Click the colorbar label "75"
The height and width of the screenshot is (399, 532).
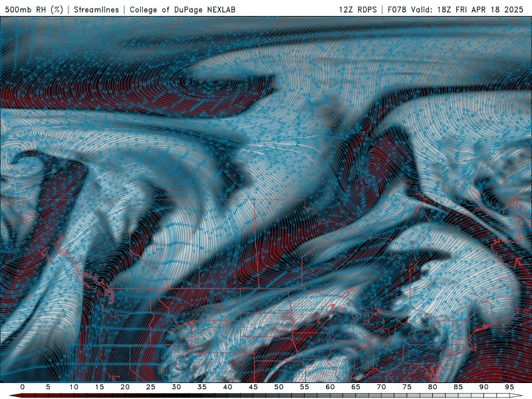pos(407,387)
